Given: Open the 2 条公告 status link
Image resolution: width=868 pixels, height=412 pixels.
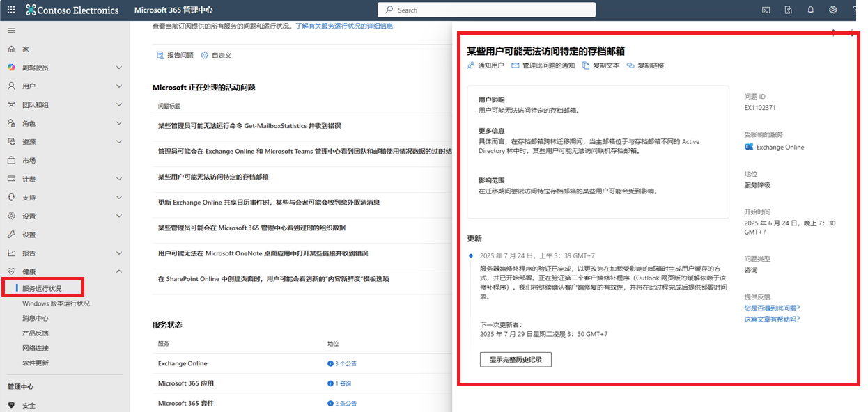Looking at the screenshot, I should (342, 403).
